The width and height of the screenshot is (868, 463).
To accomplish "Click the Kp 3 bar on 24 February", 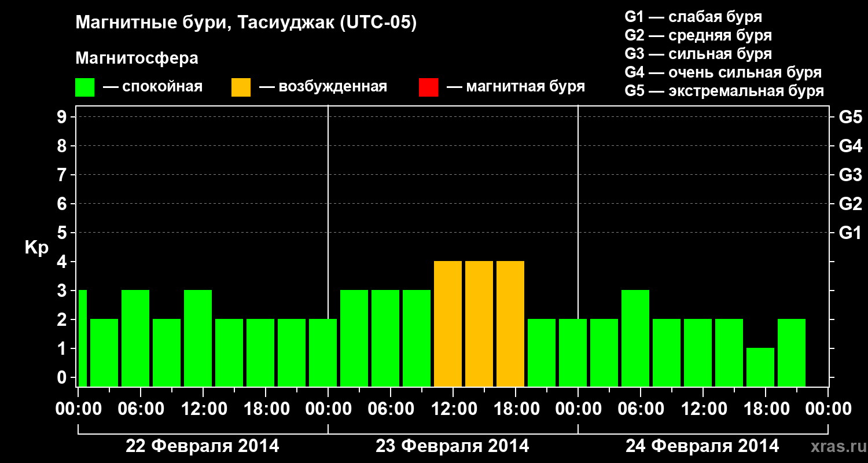I will click(635, 338).
